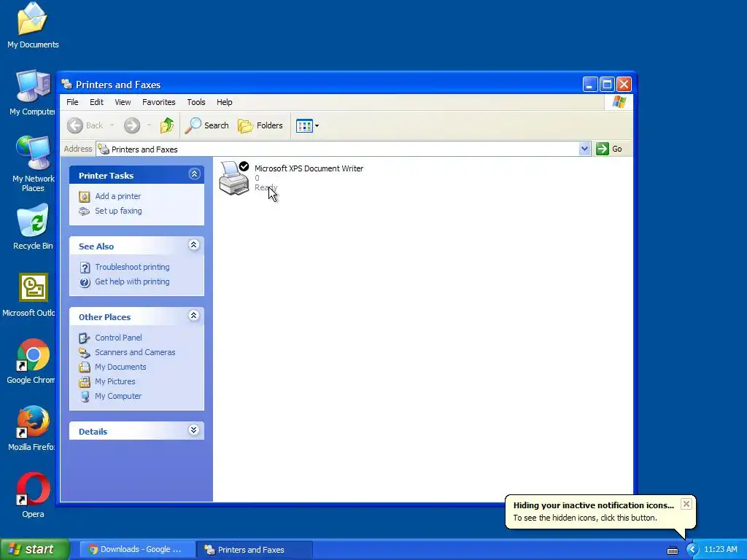Click the My Pictures sidebar icon
This screenshot has height=560, width=747.
point(85,382)
